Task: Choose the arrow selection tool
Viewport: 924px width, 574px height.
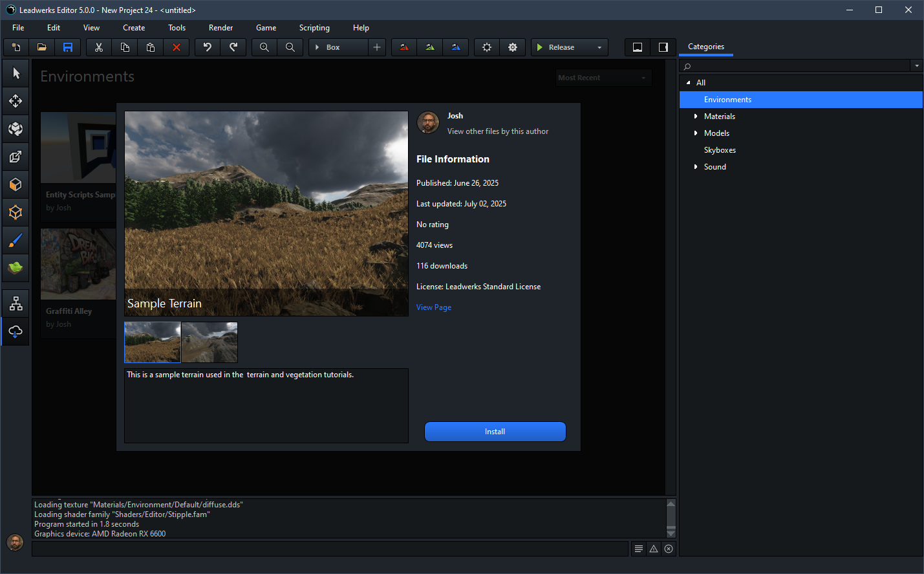Action: pyautogui.click(x=16, y=74)
